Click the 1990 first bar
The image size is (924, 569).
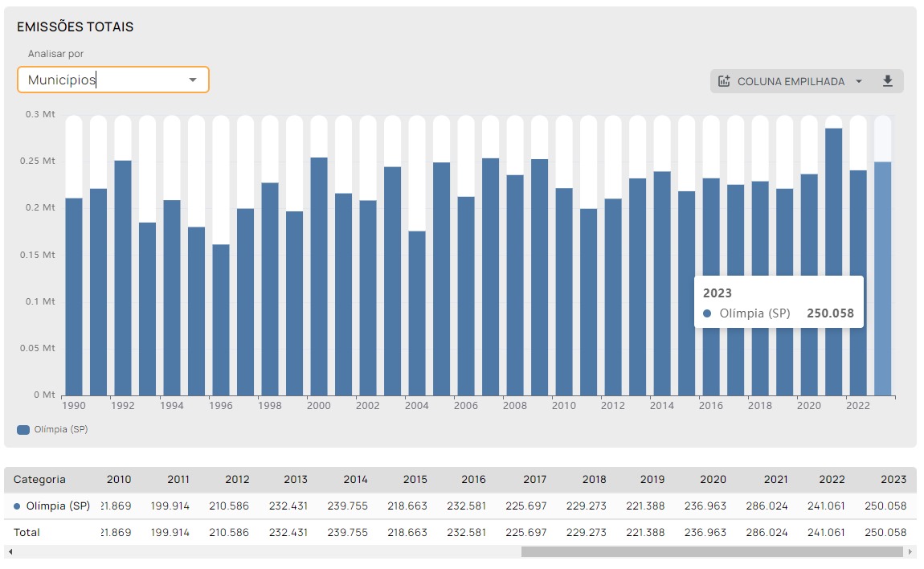(x=74, y=297)
